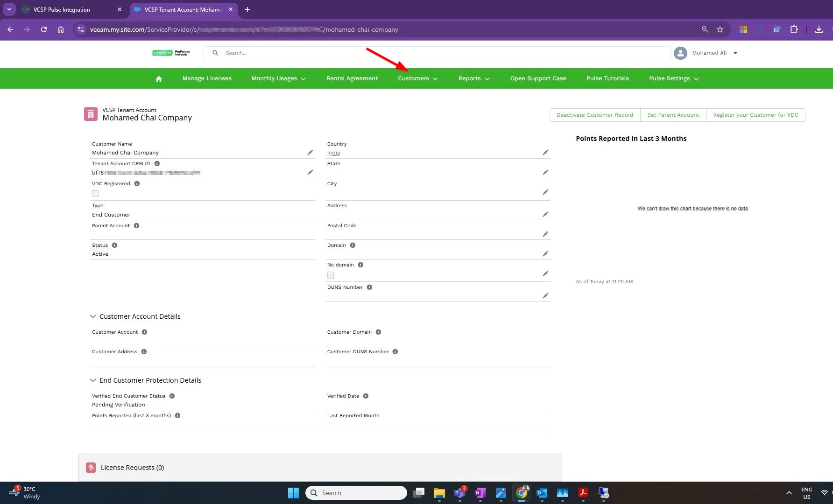The image size is (833, 504).
Task: Open the Mohamed Ali profile dropdown arrow
Action: pos(735,53)
